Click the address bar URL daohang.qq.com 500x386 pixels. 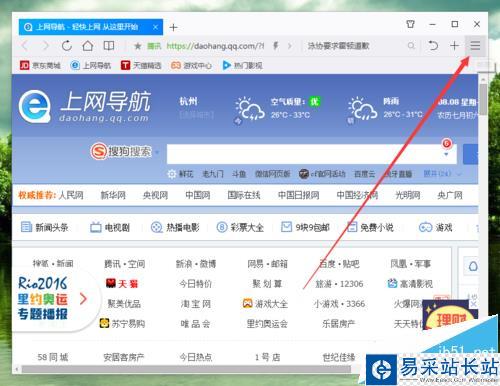tap(215, 46)
